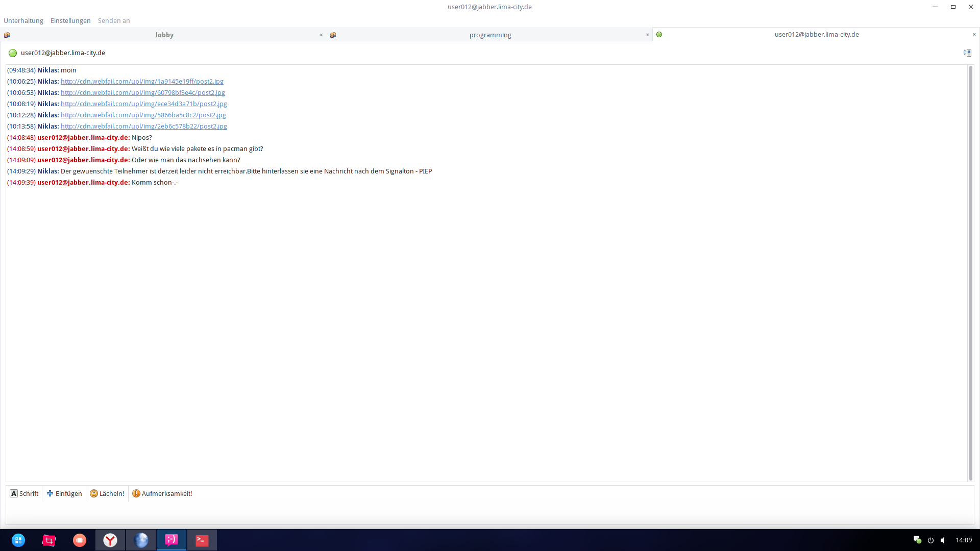This screenshot has height=551, width=980.
Task: Switch to the programming chat tab
Action: coord(490,35)
